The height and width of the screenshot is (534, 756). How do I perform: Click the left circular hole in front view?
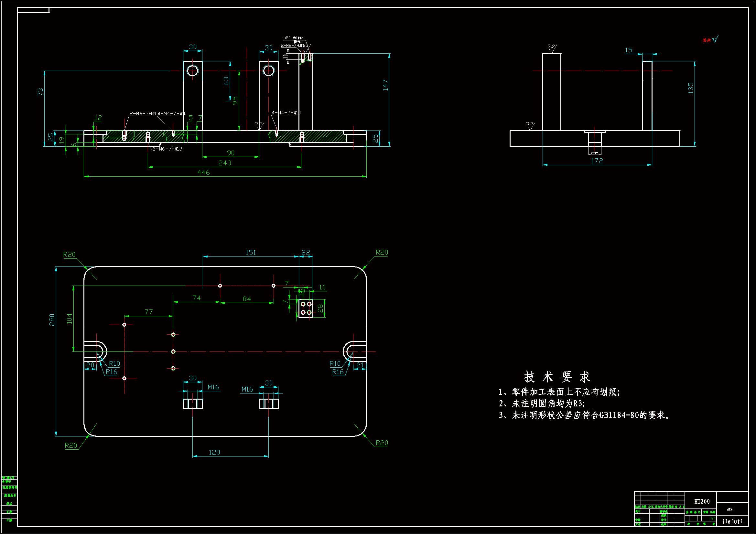193,71
